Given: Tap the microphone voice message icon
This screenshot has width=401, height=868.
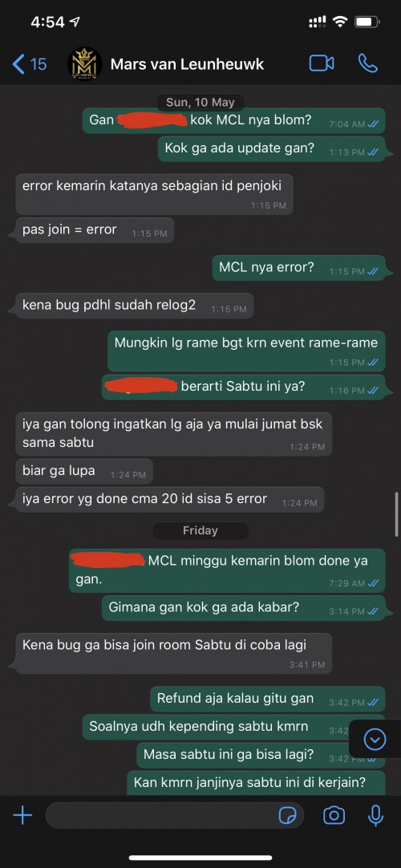Looking at the screenshot, I should pos(375,815).
